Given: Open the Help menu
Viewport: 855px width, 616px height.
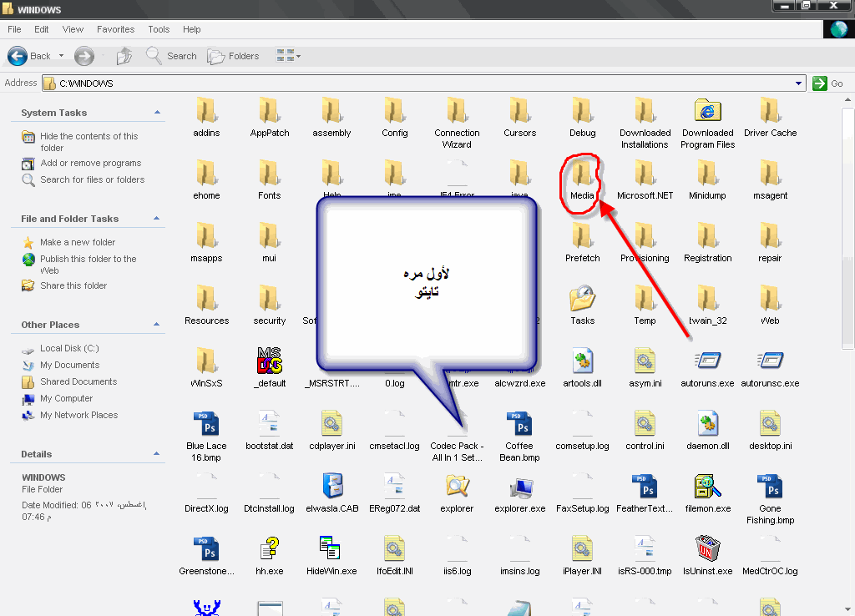Looking at the screenshot, I should [191, 29].
